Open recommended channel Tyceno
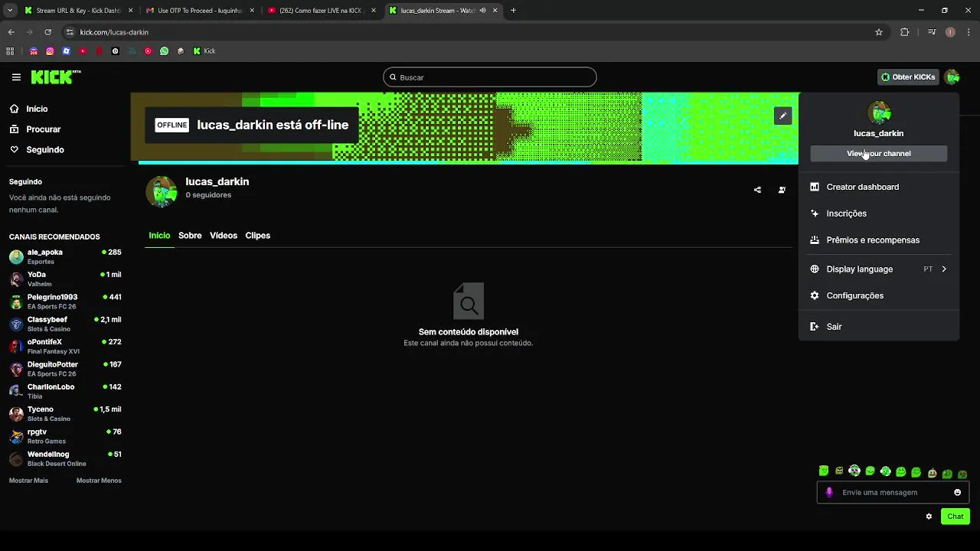Screen dimensions: 980x551 65,413
